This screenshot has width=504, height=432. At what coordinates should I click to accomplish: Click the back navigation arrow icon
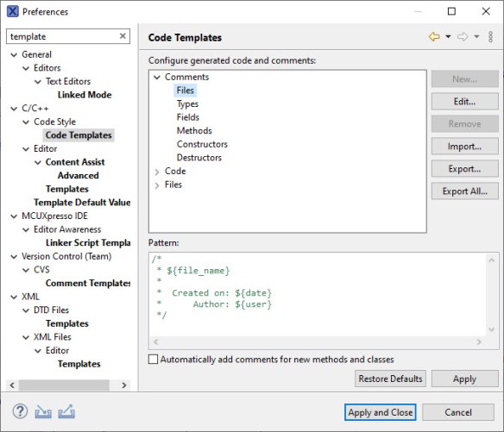pos(434,37)
